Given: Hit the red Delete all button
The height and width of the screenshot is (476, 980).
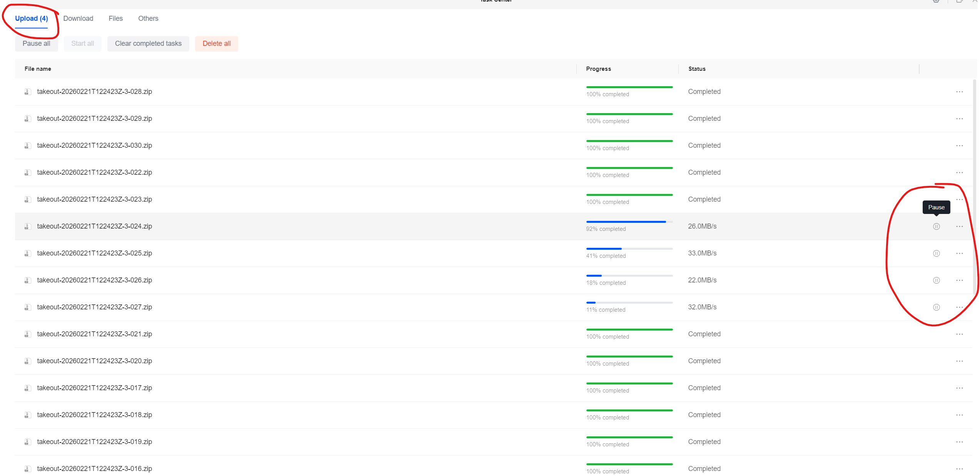Looking at the screenshot, I should coord(216,43).
